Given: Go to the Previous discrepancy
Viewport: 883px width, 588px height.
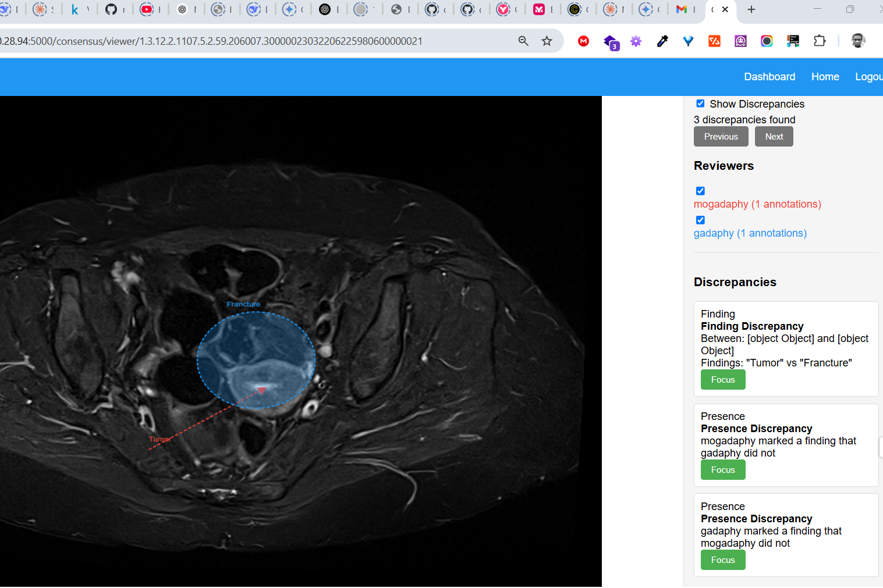Looking at the screenshot, I should [x=721, y=137].
